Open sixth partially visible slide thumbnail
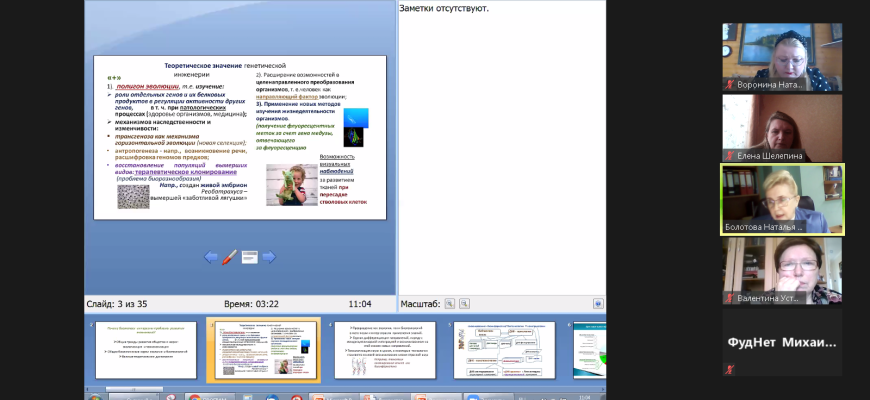Image resolution: width=870 pixels, height=400 pixels. [589, 349]
